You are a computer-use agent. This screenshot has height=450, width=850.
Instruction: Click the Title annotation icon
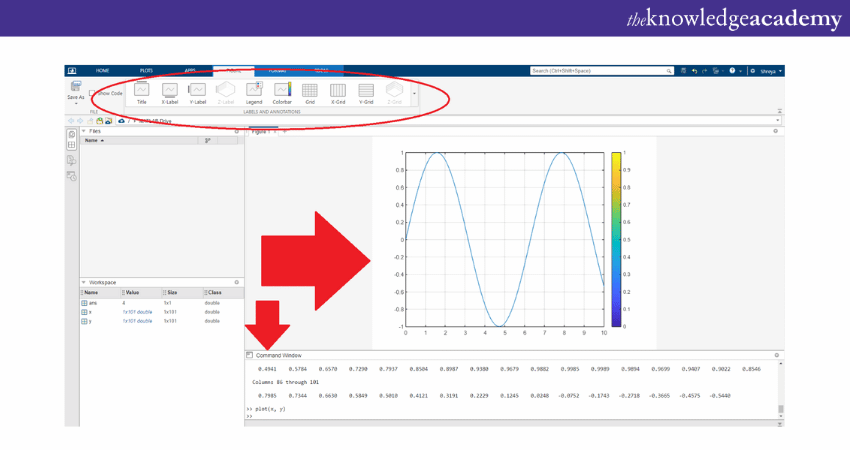[141, 91]
